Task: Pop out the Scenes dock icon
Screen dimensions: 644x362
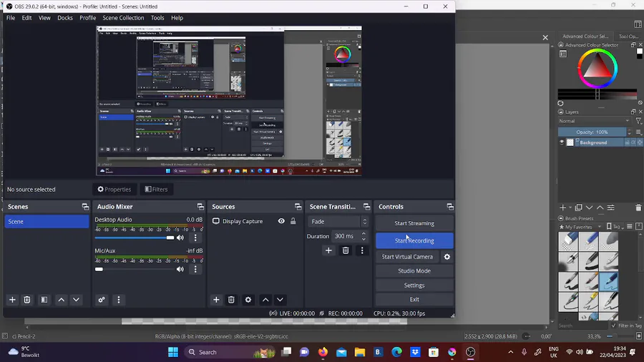Action: pyautogui.click(x=85, y=207)
